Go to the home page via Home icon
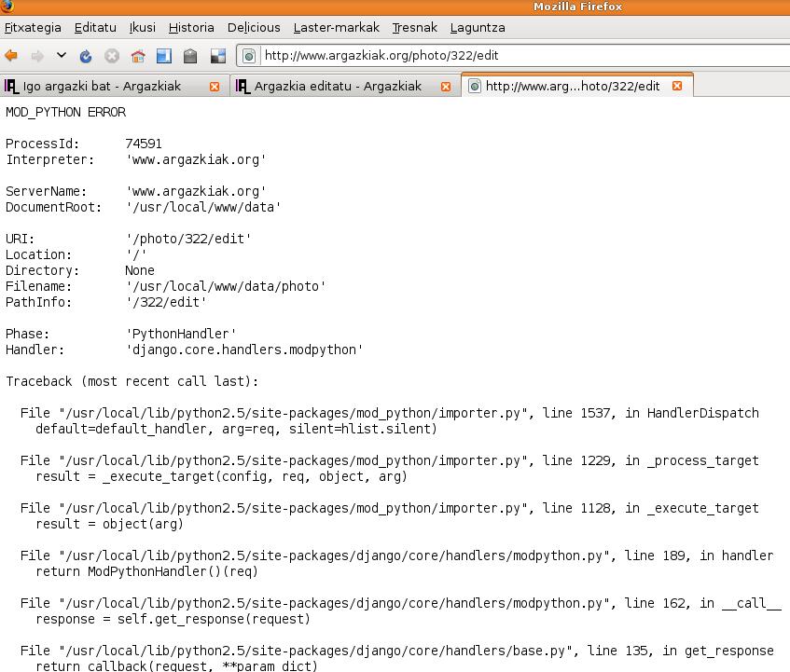The height and width of the screenshot is (672, 790). (138, 56)
